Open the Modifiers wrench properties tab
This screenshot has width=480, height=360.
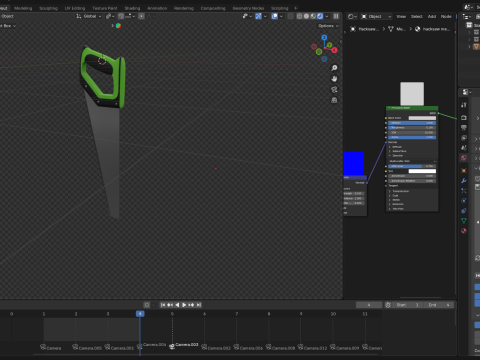tap(464, 181)
